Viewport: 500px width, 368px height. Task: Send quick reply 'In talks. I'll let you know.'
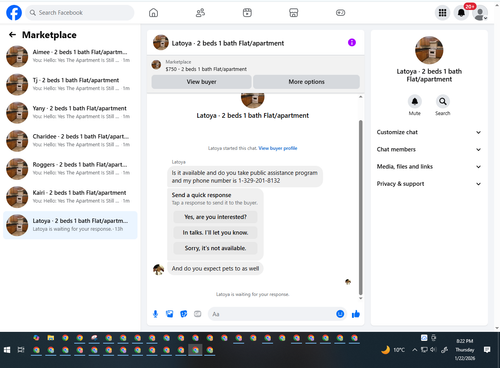pos(215,233)
